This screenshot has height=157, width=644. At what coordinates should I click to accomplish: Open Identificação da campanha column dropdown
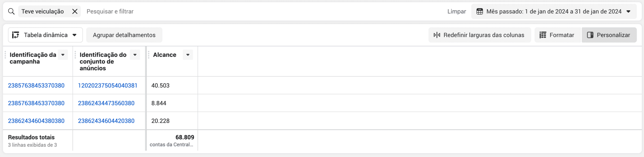click(63, 55)
